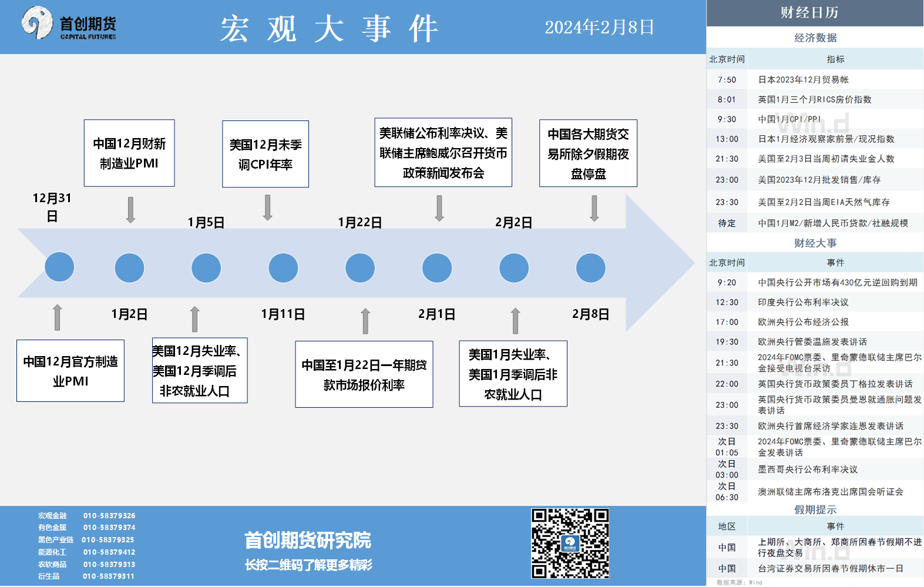Select the 美国12月未季调CPI年率 event box

266,154
